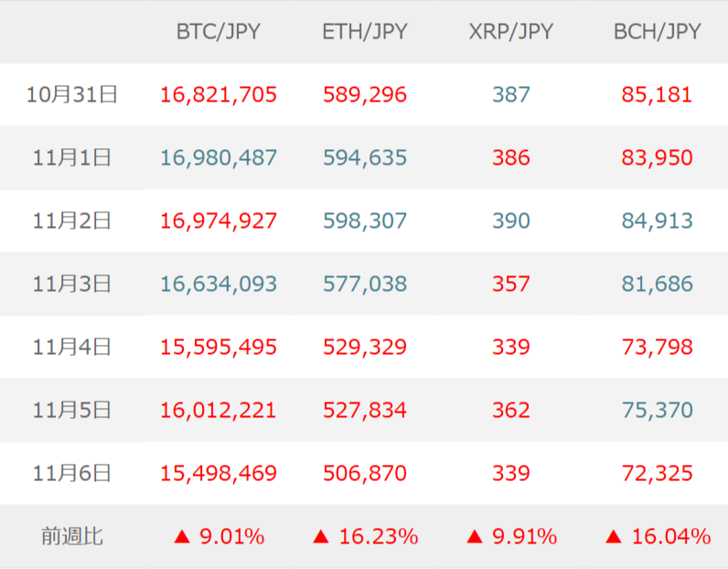The width and height of the screenshot is (728, 569).
Task: Click the XRP value 390
Action: (x=511, y=220)
